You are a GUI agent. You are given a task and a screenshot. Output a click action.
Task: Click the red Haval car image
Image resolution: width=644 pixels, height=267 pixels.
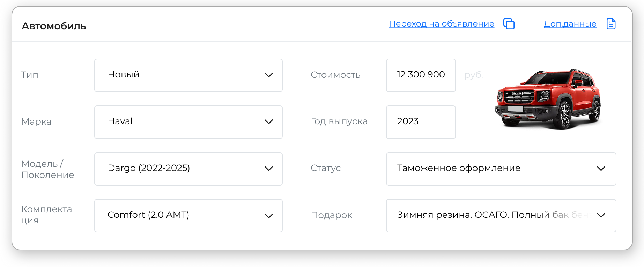[x=548, y=99]
